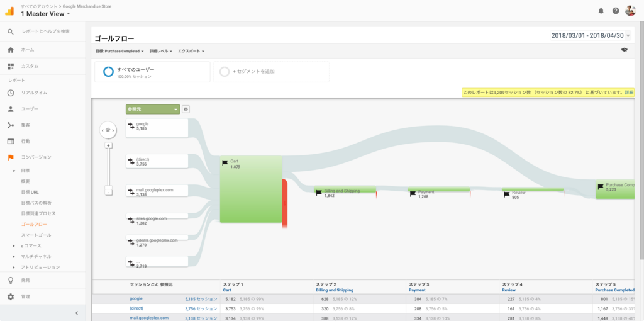Expand the アトリビューション section

pos(14,267)
